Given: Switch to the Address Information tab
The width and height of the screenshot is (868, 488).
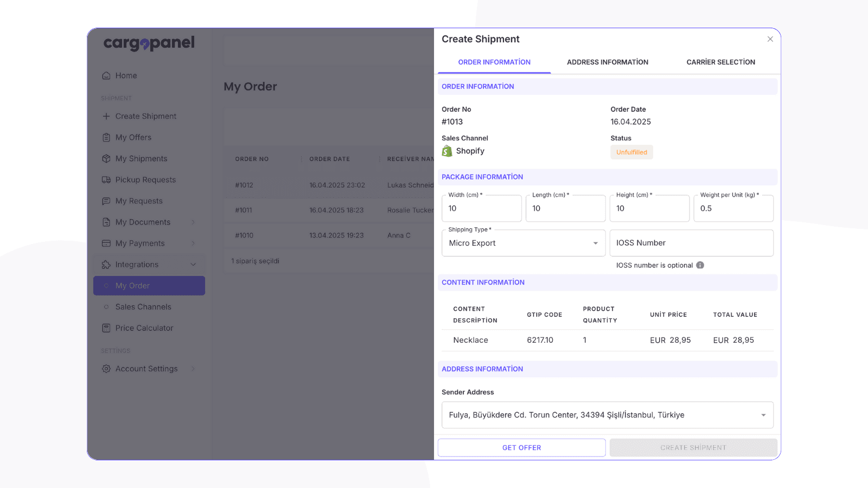Looking at the screenshot, I should pyautogui.click(x=607, y=62).
